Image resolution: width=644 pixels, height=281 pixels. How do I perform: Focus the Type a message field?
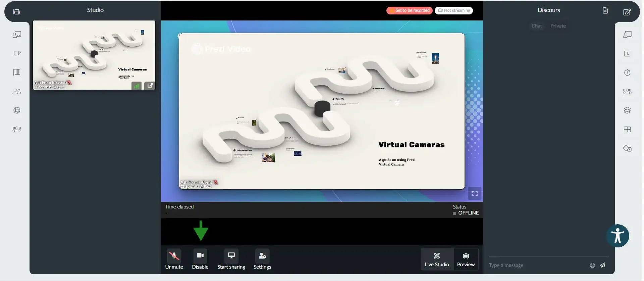537,265
